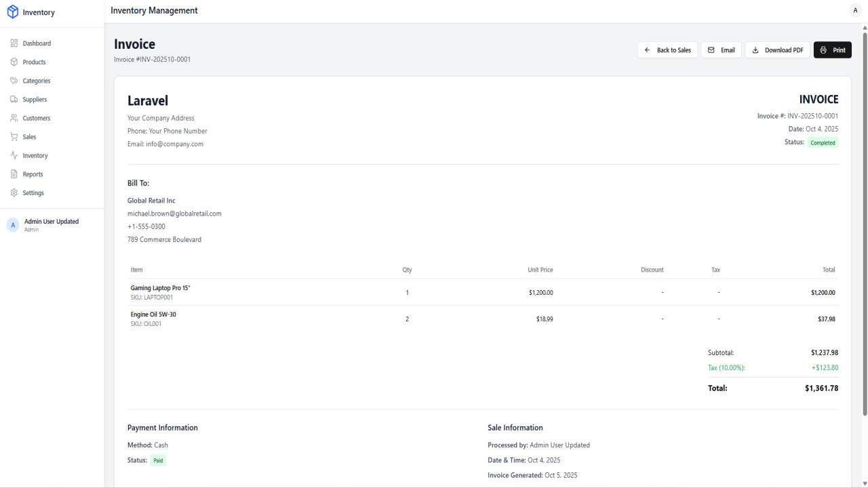
Task: Click the Products box icon
Action: pyautogui.click(x=14, y=62)
